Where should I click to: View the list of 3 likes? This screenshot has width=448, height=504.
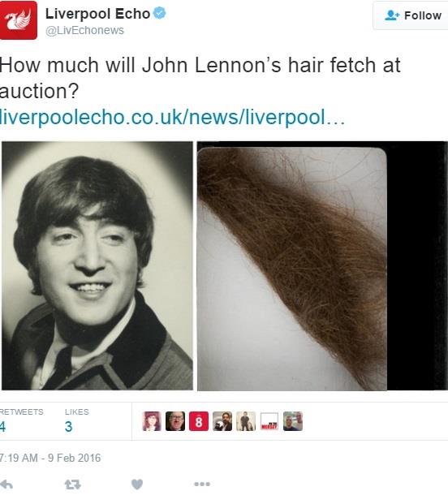click(x=77, y=420)
